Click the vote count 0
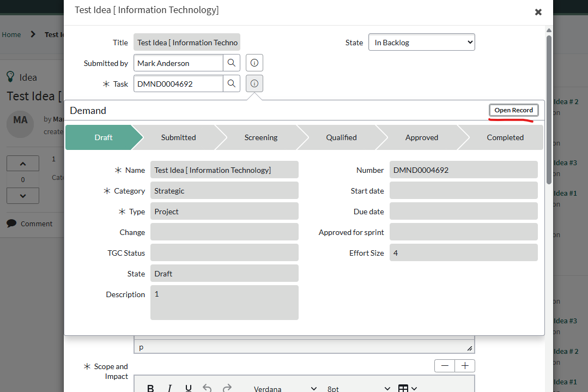The width and height of the screenshot is (588, 392). tap(23, 180)
